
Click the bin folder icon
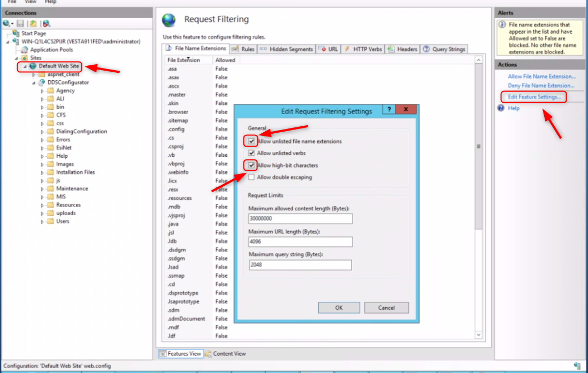tap(50, 107)
